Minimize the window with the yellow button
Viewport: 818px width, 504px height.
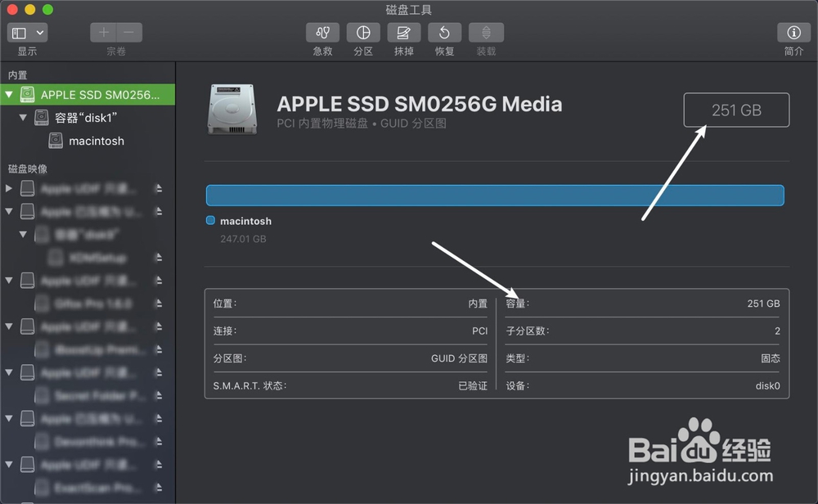(30, 9)
